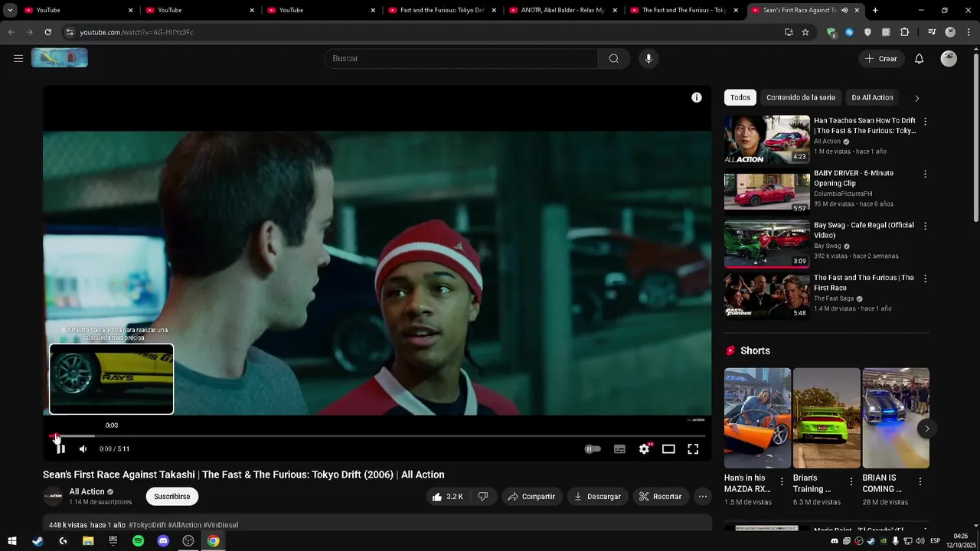Open options for BABY DRIVER video
Screen dimensions: 980x551
click(x=925, y=174)
